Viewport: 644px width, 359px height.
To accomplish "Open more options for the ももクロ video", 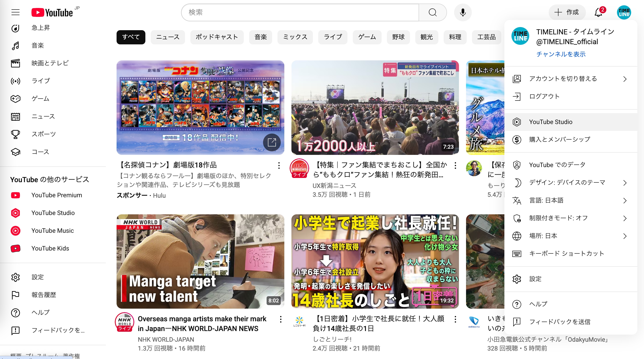I will tap(455, 166).
